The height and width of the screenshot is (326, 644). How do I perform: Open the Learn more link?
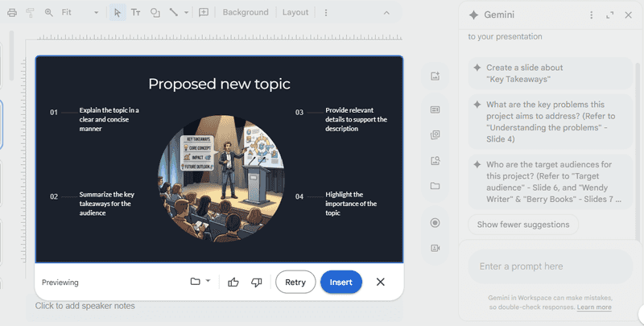click(x=594, y=307)
